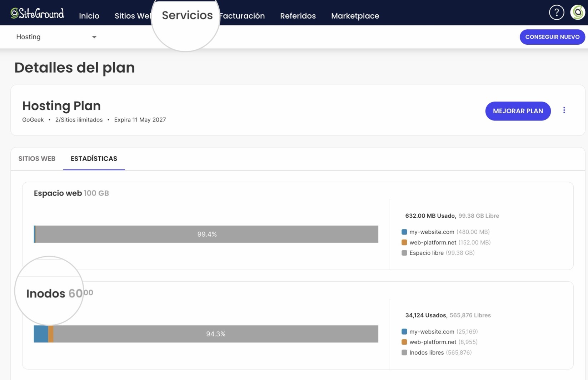Image resolution: width=588 pixels, height=380 pixels.
Task: Click orange web-platform.net swatch in Inodos legend
Action: (x=404, y=342)
